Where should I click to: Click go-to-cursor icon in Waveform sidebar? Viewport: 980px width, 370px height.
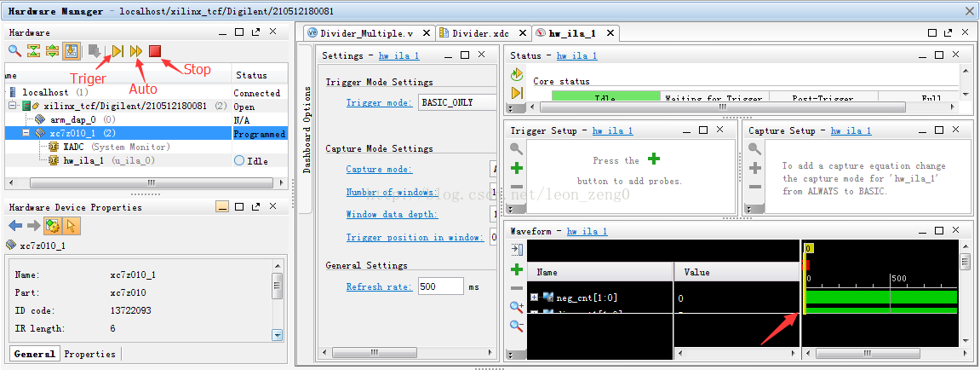[x=516, y=250]
